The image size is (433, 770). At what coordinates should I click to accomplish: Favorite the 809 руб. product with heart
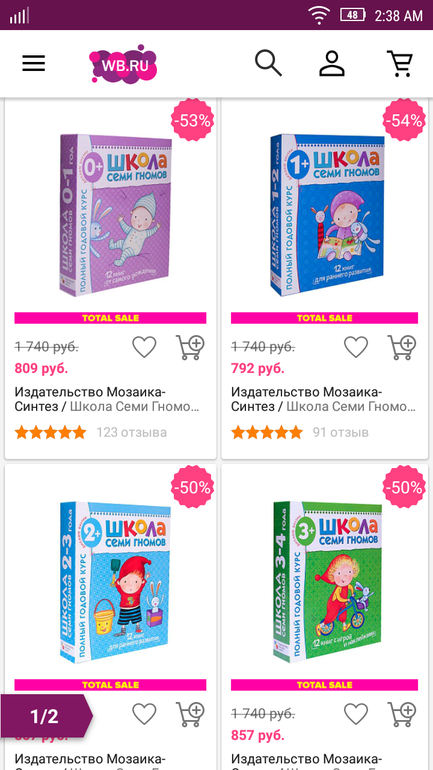click(x=144, y=347)
